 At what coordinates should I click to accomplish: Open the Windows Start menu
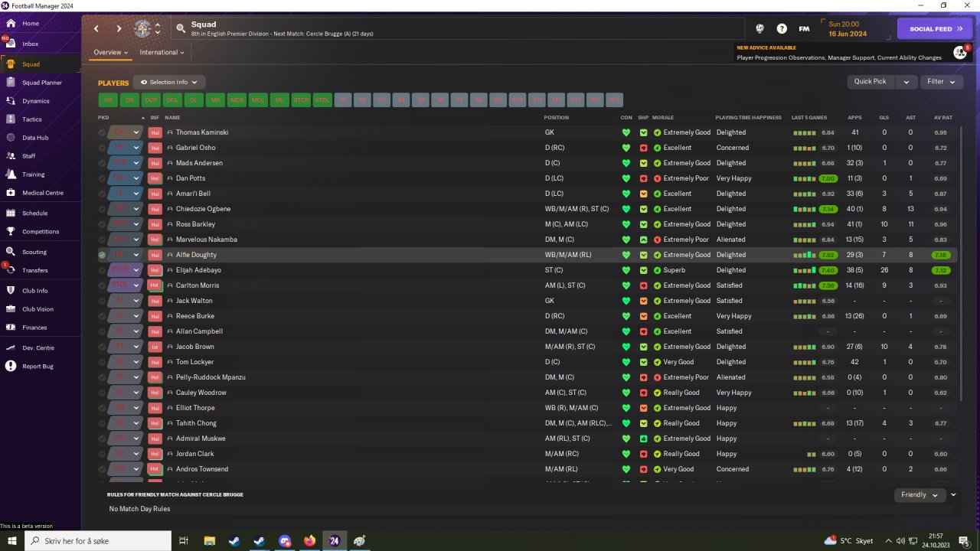click(x=12, y=541)
